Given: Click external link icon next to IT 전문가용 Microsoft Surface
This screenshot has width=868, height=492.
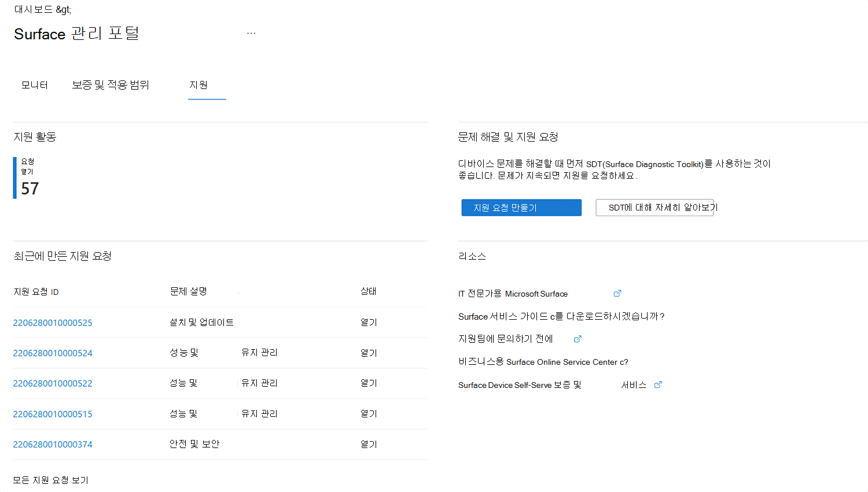Looking at the screenshot, I should click(x=617, y=294).
